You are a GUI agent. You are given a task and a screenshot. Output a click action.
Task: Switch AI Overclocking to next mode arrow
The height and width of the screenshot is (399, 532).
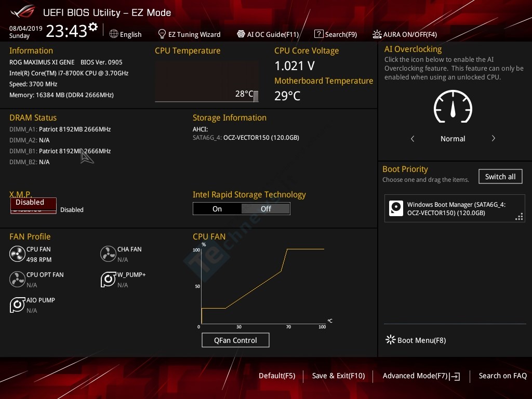(x=494, y=138)
